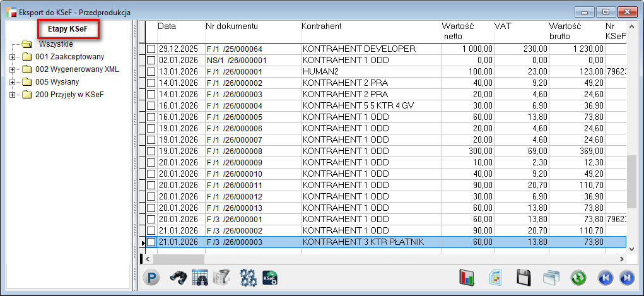Check the HUMAN2 invoice row checkbox

coord(151,72)
